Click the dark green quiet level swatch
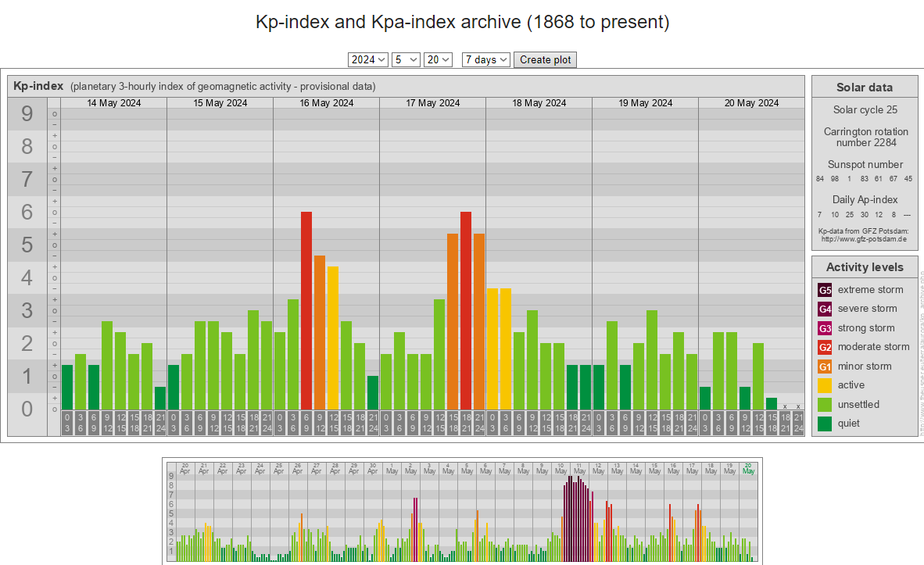Screen dimensions: 924x565 point(825,424)
